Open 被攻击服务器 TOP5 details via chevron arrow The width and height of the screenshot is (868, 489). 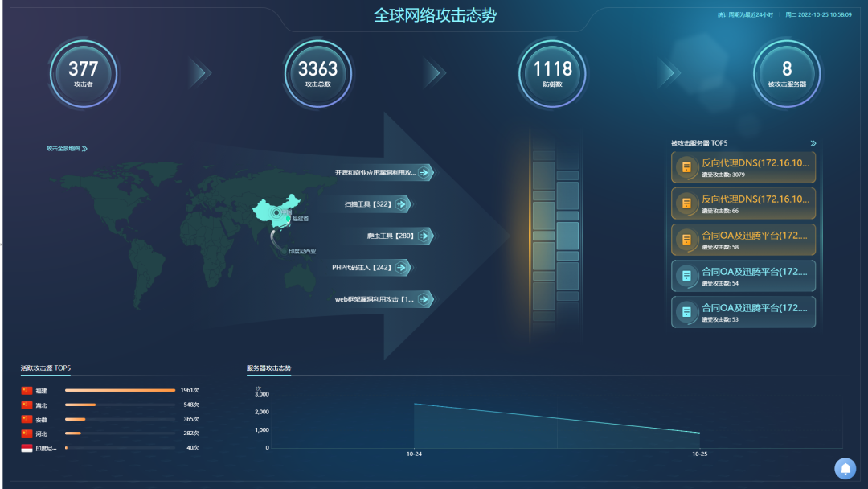pos(813,142)
